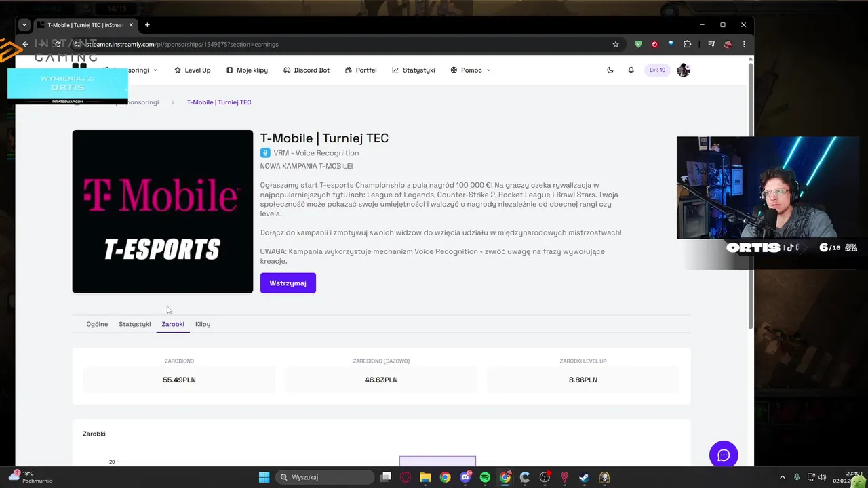The height and width of the screenshot is (488, 868).
Task: Open the skull game icon on taskbar
Action: 604,477
